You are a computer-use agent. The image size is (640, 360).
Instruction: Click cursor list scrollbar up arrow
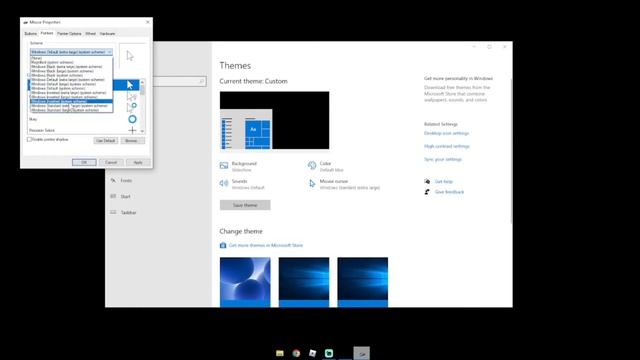click(142, 82)
